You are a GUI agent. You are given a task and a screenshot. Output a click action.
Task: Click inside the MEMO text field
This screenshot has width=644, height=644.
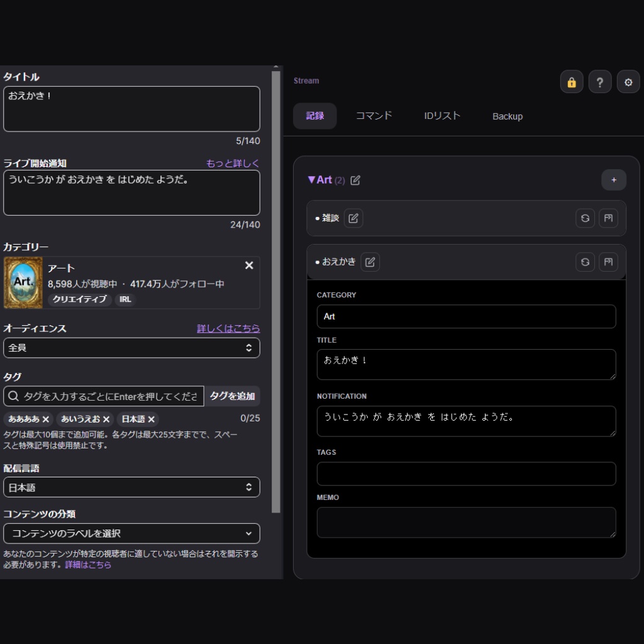click(x=465, y=522)
